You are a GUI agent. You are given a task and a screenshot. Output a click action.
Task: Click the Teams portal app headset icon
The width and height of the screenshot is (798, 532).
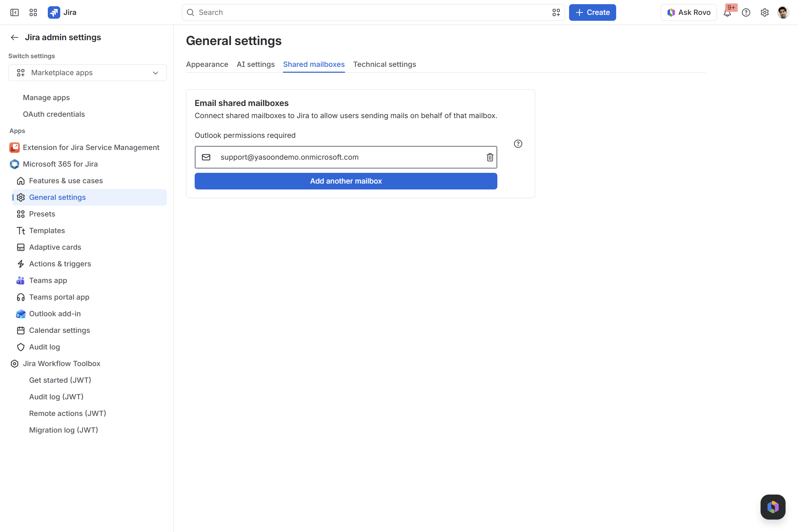tap(21, 297)
